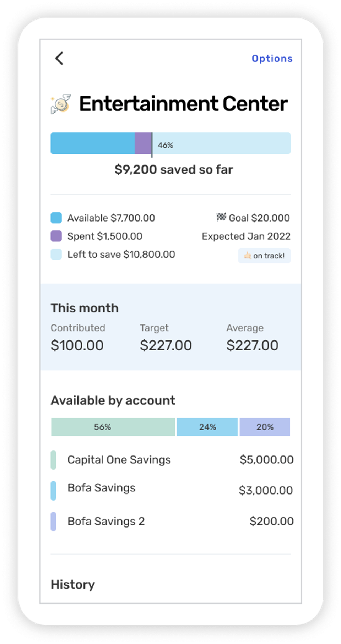341x644 pixels.
Task: Click the 46% goal progress bar
Action: click(x=171, y=143)
